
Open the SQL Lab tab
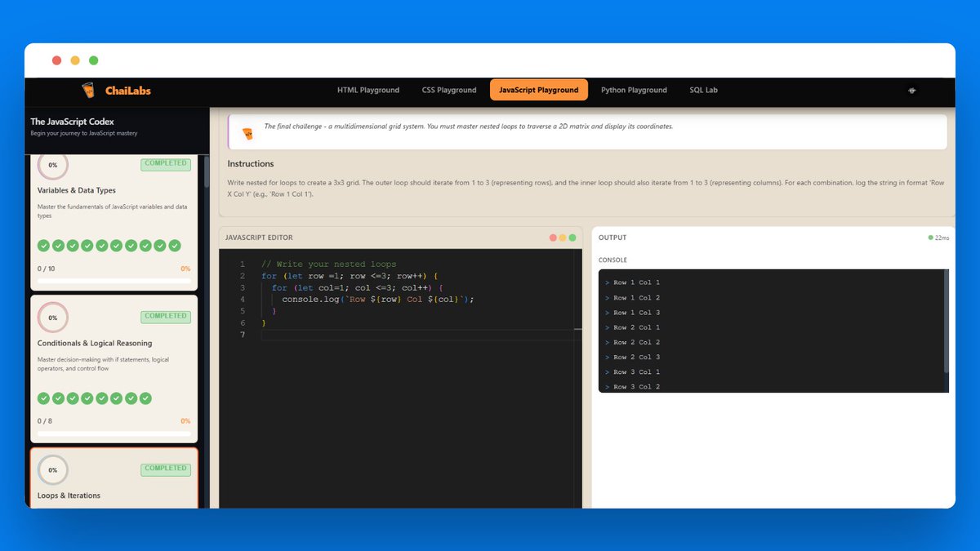click(703, 90)
